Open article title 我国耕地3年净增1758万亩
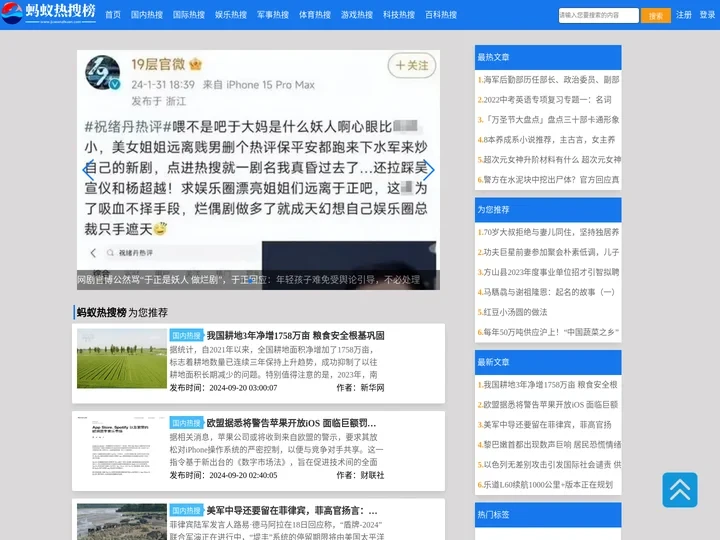Image resolution: width=720 pixels, height=540 pixels. pyautogui.click(x=295, y=335)
